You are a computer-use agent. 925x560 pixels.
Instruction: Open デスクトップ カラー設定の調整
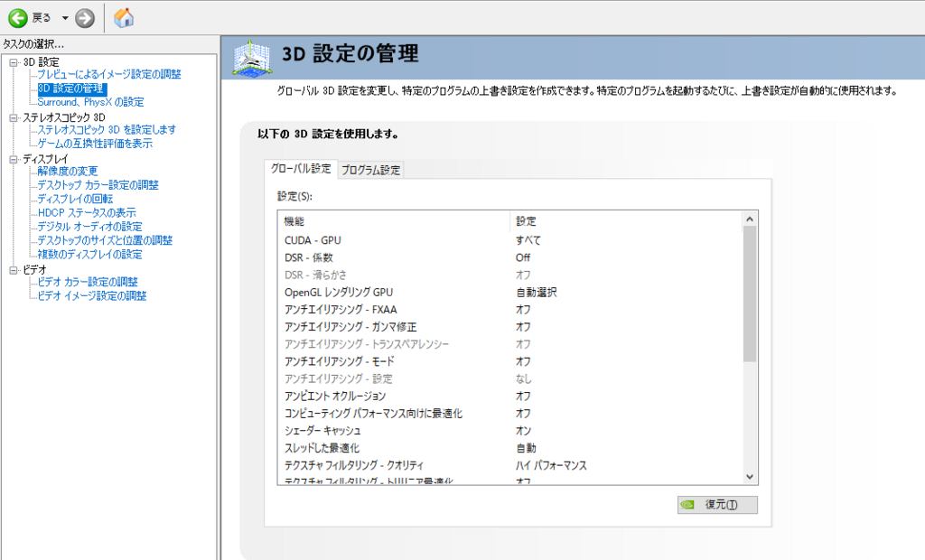click(x=98, y=185)
